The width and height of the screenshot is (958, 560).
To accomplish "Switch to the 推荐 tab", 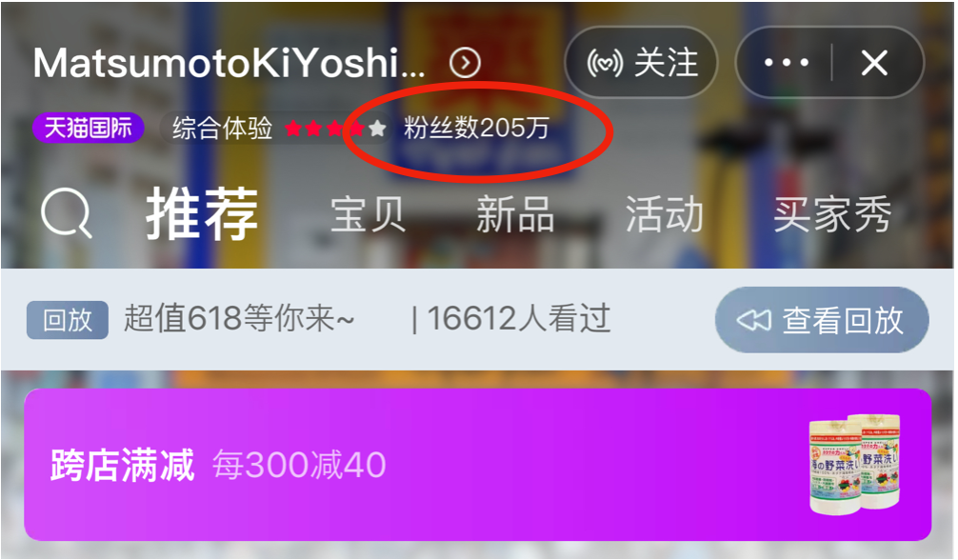I will click(202, 213).
